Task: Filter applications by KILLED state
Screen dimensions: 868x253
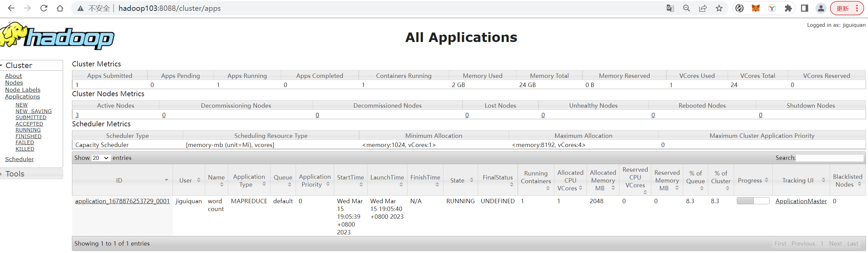Action: 25,149
